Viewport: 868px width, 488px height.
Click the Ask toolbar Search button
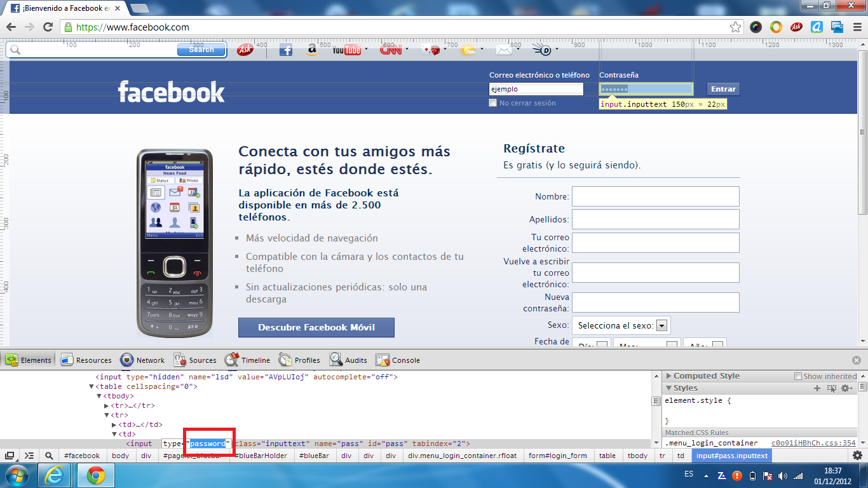pyautogui.click(x=201, y=50)
